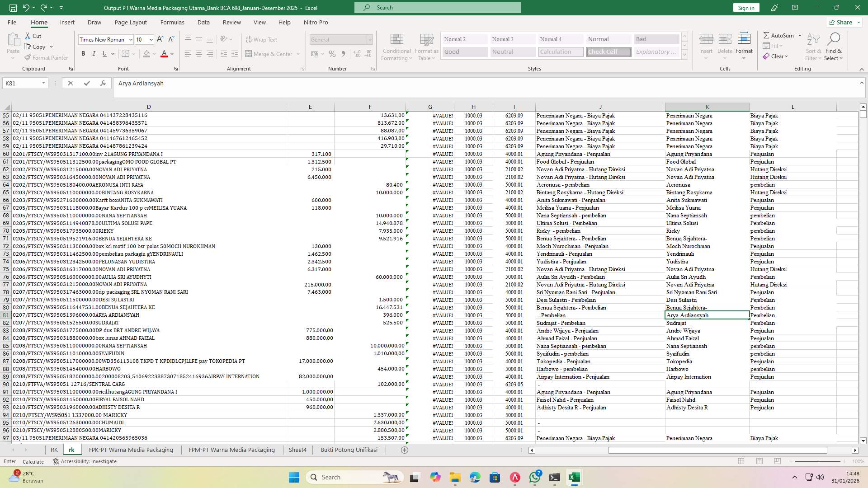Click the Format as Table icon

pyautogui.click(x=425, y=47)
